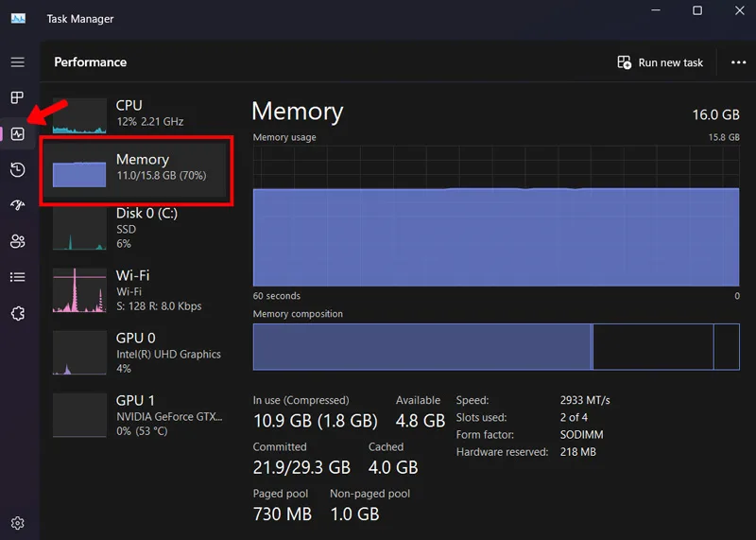The image size is (756, 540).
Task: Minimize the Task Manager window
Action: 656,10
